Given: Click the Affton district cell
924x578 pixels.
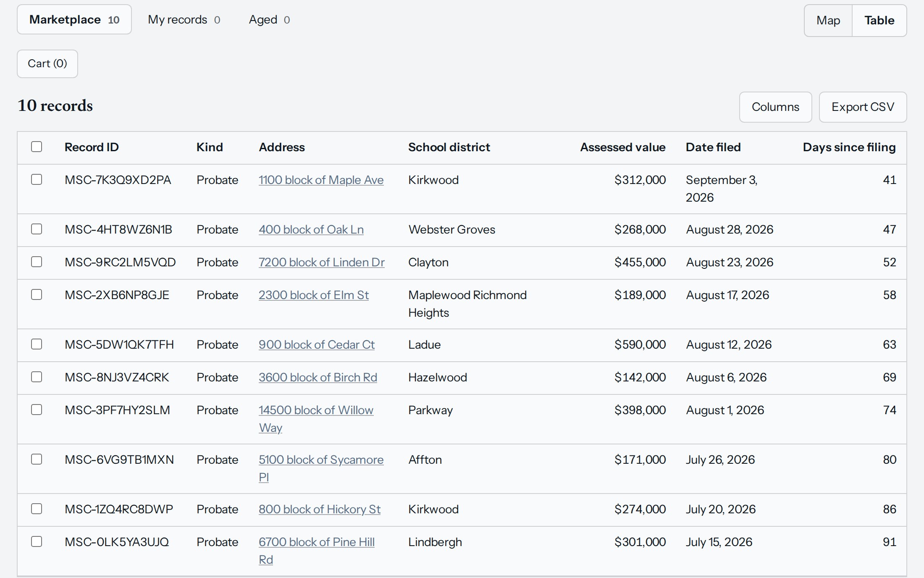Looking at the screenshot, I should (x=425, y=460).
